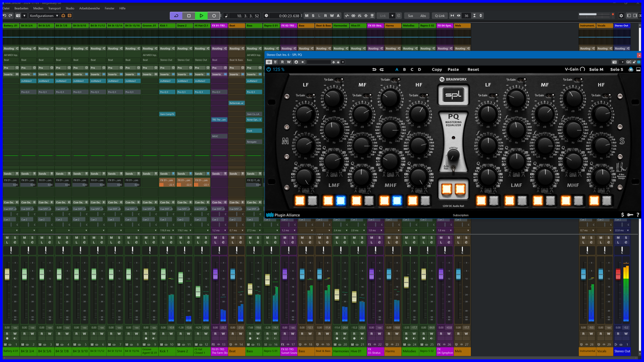
Task: Open plugin help with the question mark
Action: 638,215
